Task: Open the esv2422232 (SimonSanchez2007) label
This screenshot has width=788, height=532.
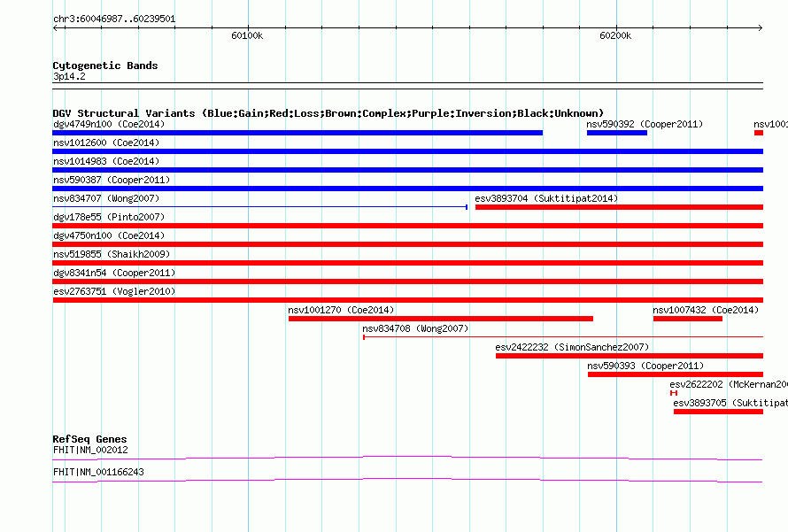Action: pyautogui.click(x=572, y=347)
